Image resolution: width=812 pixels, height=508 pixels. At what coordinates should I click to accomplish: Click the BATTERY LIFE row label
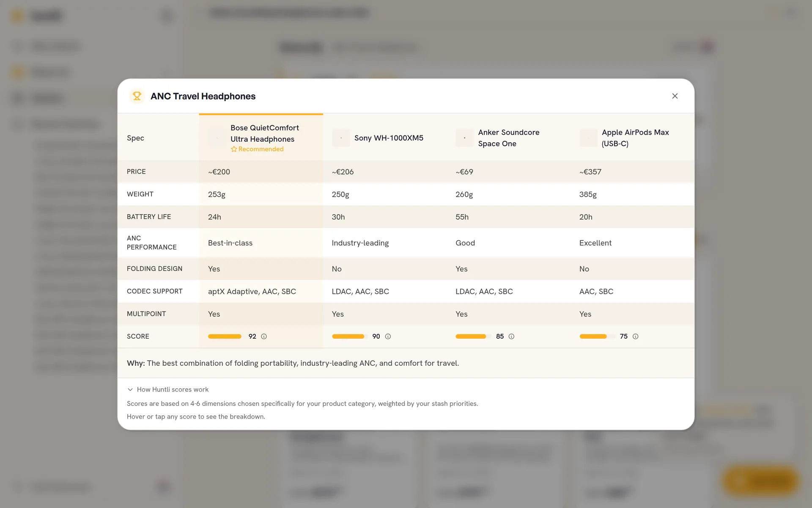point(149,217)
